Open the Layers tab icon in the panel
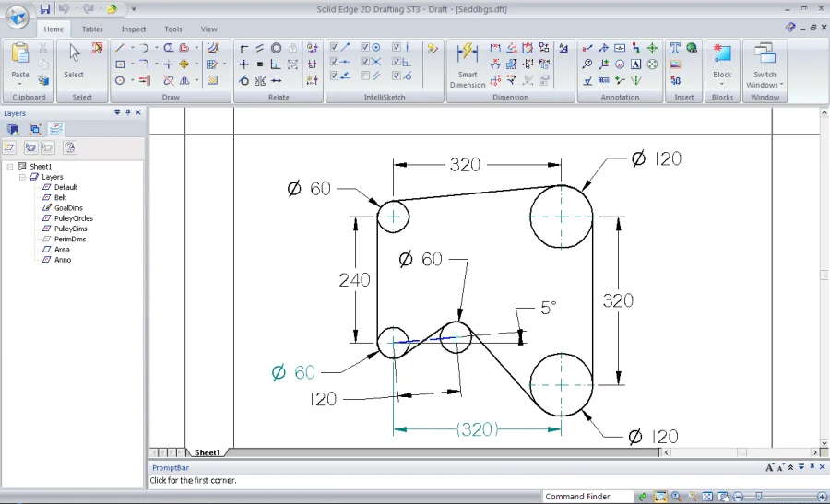Screen dimensions: 830x504 coord(56,128)
